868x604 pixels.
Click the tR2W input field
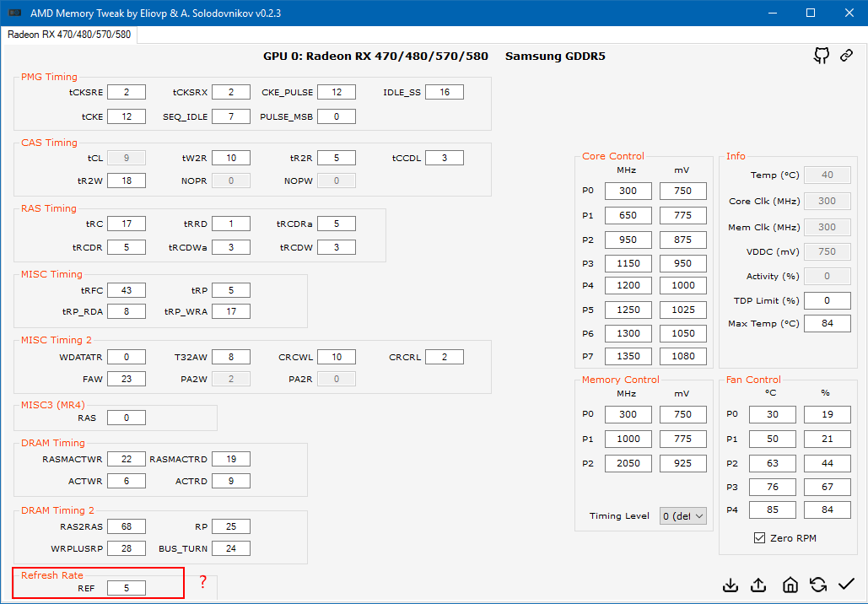click(x=127, y=181)
